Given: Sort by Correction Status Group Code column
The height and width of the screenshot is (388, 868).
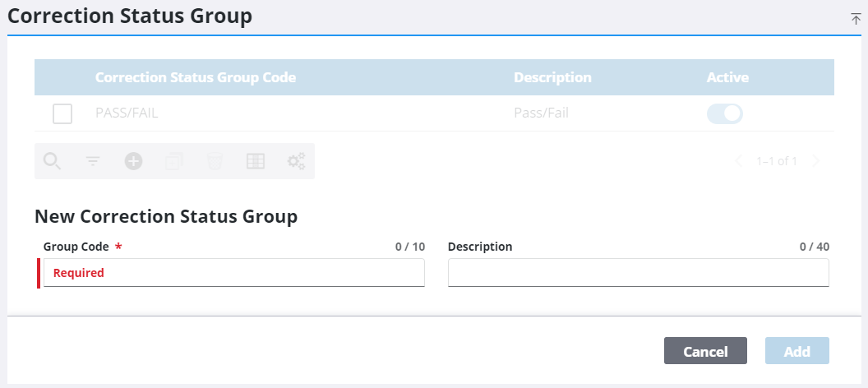Looking at the screenshot, I should (x=196, y=77).
